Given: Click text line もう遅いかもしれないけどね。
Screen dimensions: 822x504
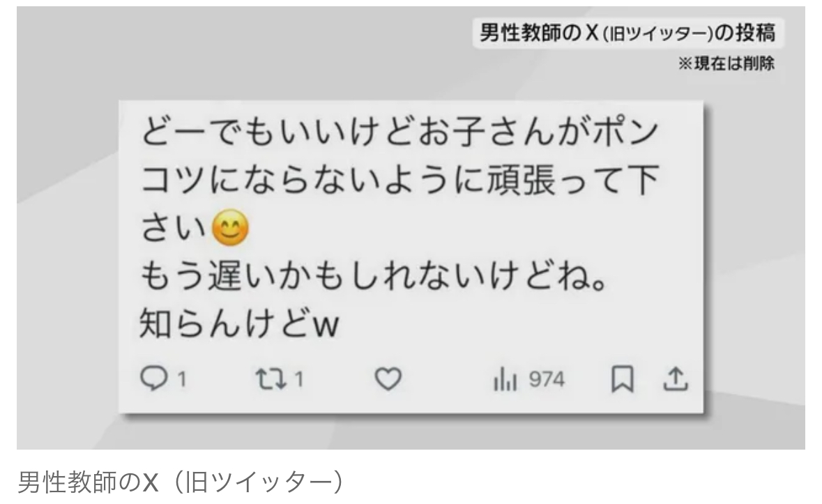Looking at the screenshot, I should pos(375,276).
